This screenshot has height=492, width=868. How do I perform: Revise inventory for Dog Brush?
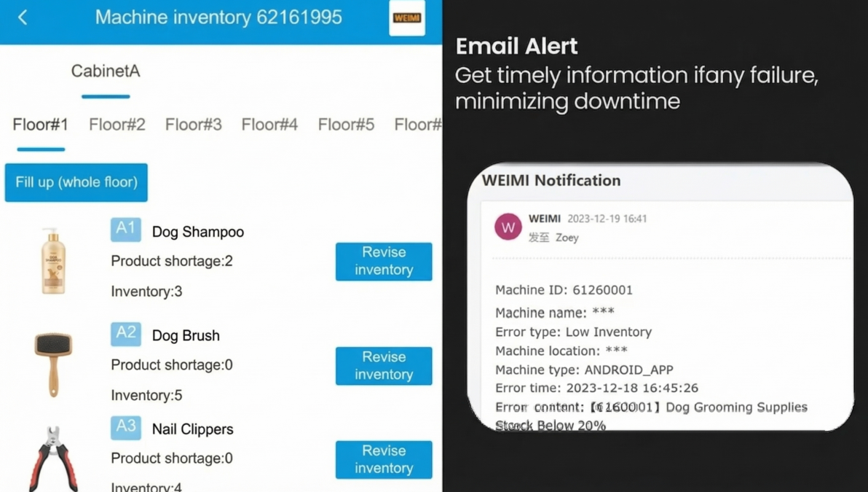[x=384, y=366]
